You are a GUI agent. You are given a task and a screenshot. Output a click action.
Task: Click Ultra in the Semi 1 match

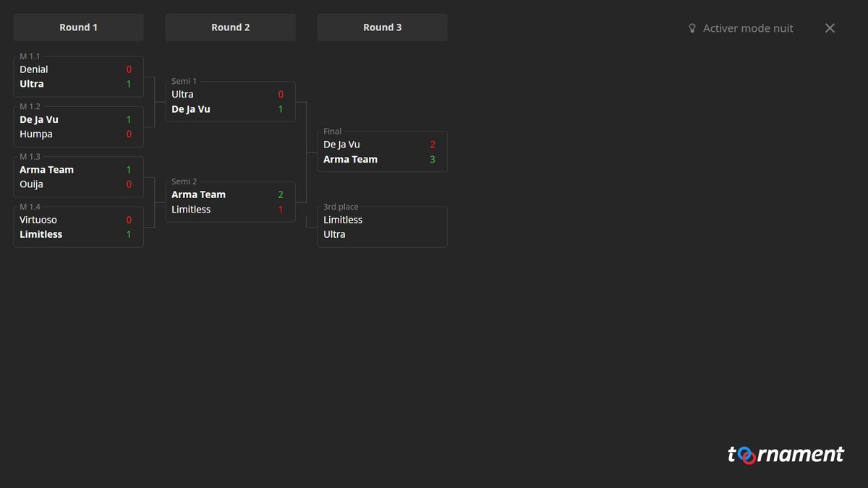click(x=182, y=94)
